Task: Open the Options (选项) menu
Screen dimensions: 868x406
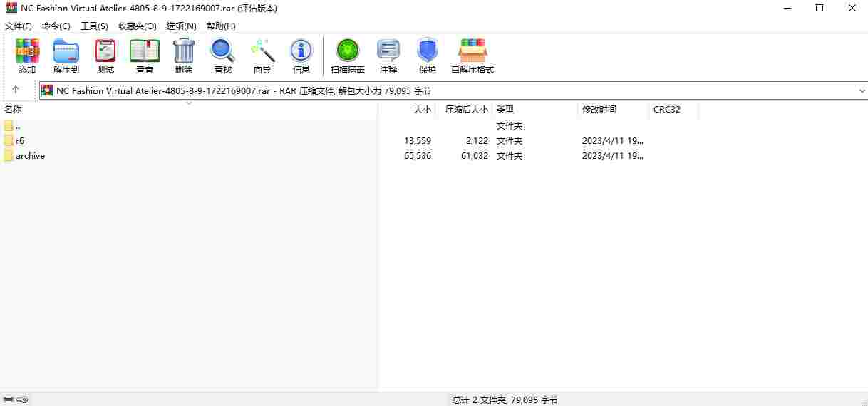Action: pos(181,26)
